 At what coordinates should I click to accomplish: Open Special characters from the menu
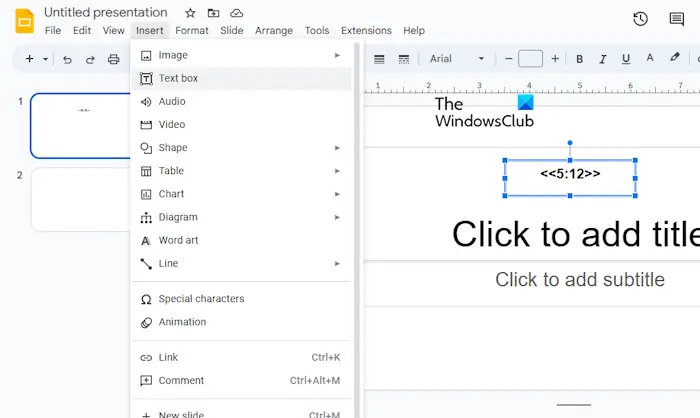242,299
